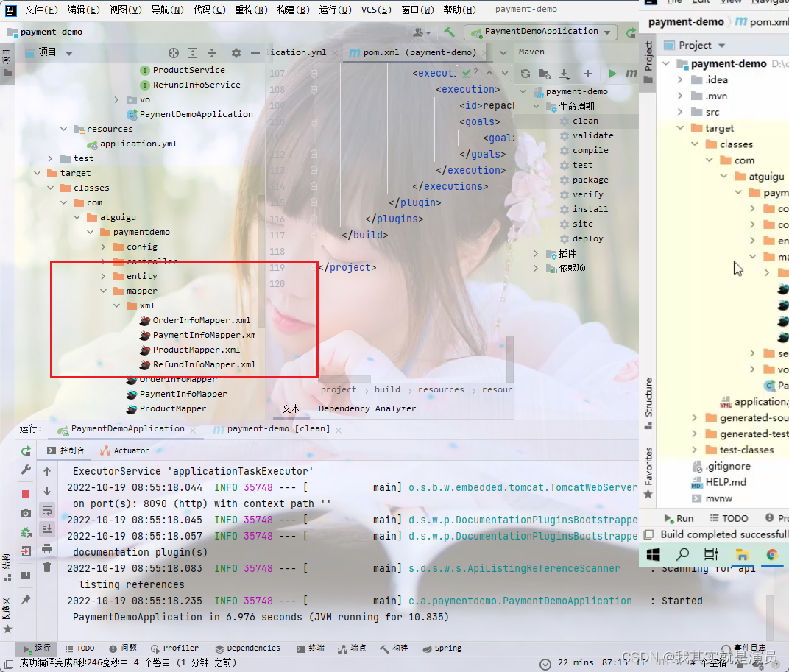Open Windows search magnifier in taskbar
The image size is (789, 672).
point(682,555)
